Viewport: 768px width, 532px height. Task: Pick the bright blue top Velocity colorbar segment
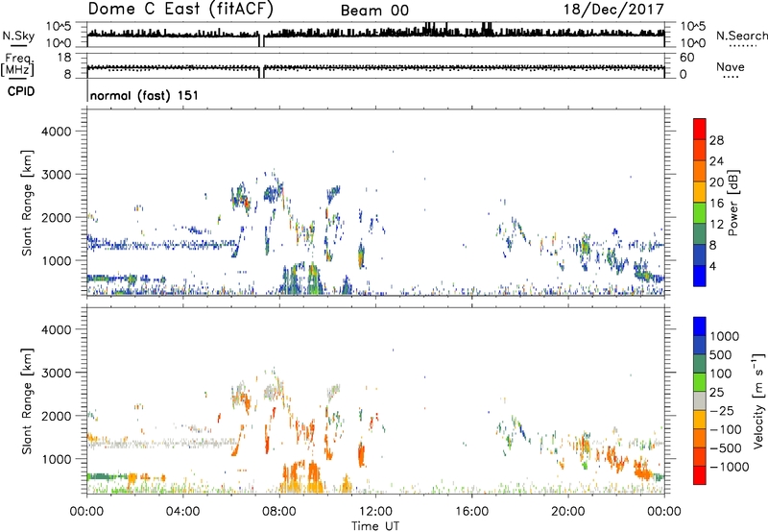tap(700, 326)
